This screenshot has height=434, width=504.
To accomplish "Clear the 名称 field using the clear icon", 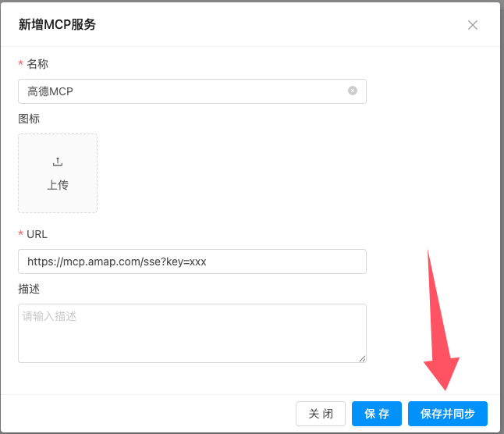I will [x=353, y=91].
